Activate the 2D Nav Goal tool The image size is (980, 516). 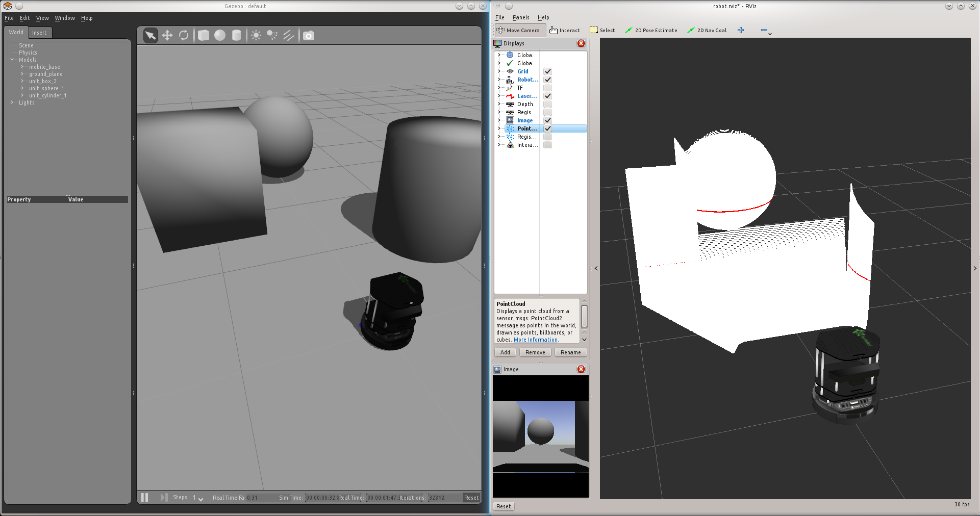click(x=707, y=31)
